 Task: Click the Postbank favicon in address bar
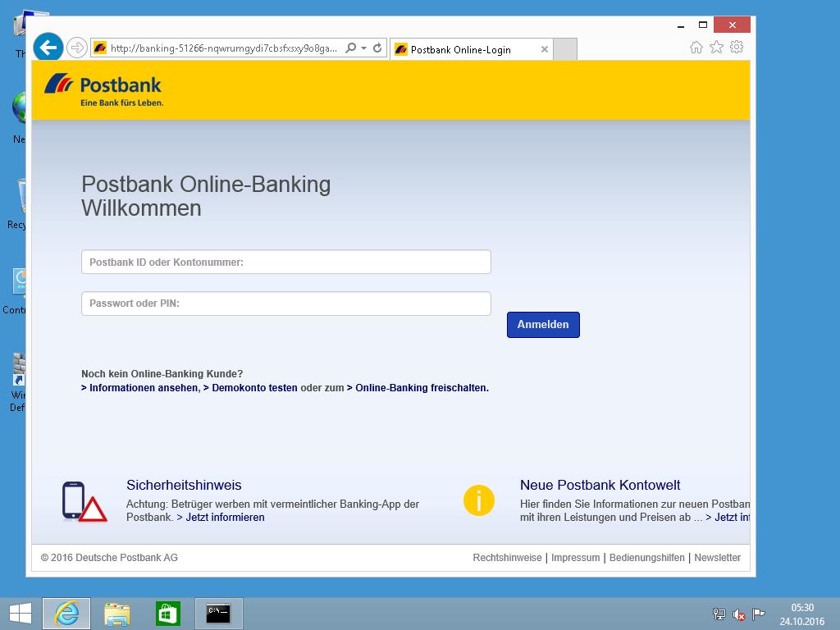pyautogui.click(x=100, y=48)
